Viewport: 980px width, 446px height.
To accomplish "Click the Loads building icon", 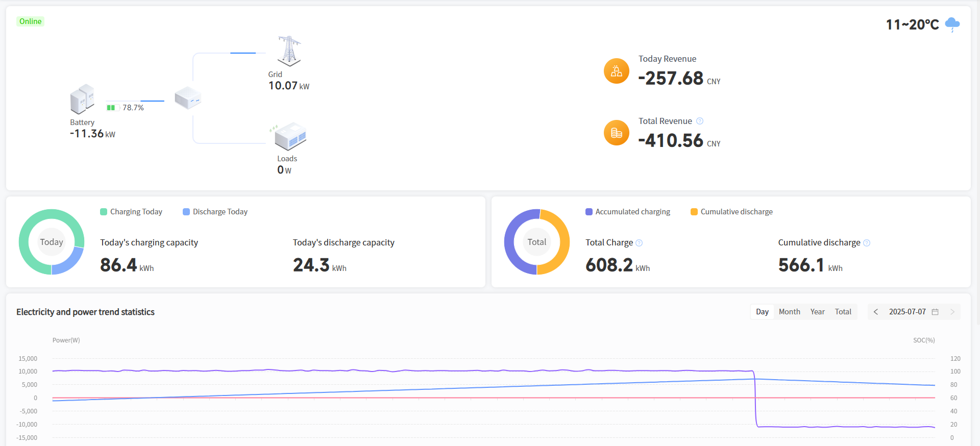I will tap(290, 136).
